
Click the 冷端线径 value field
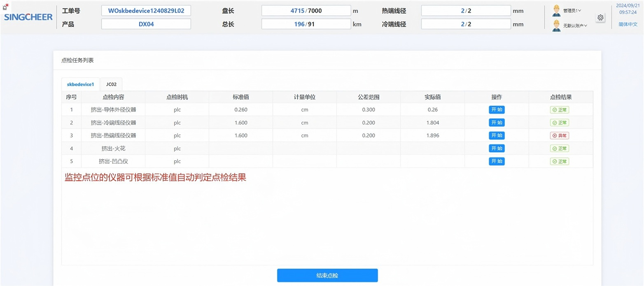click(x=466, y=24)
